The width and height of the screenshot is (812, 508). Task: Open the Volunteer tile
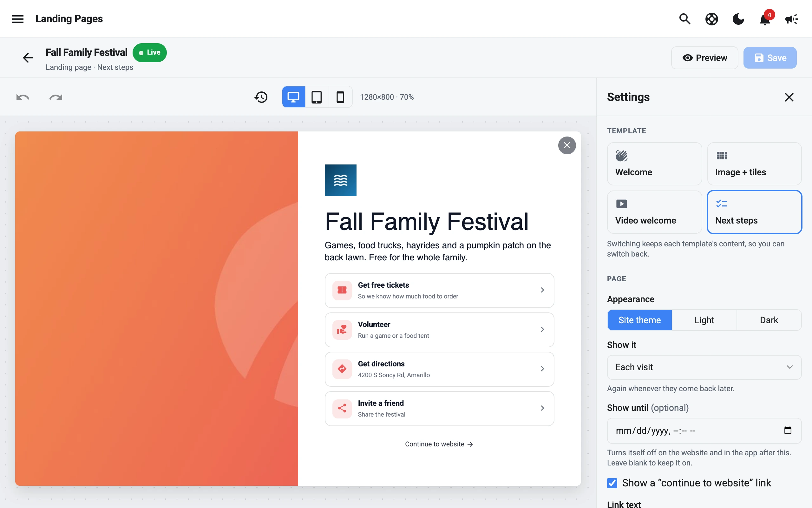439,330
